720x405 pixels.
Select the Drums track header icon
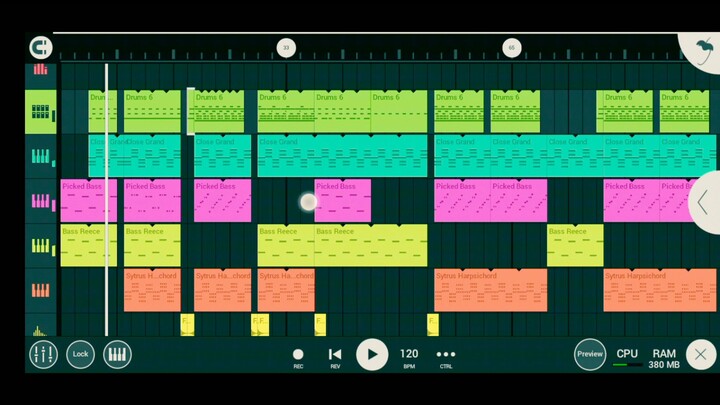click(41, 112)
